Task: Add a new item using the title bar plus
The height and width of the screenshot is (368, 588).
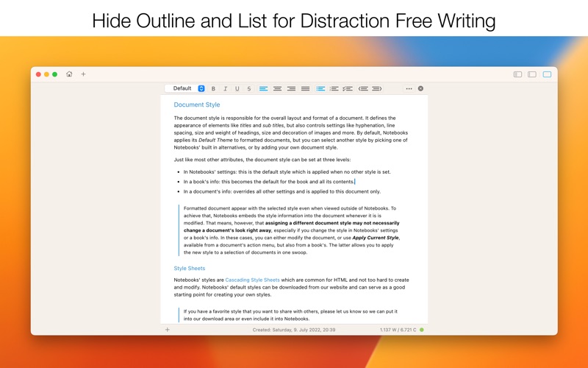Action: pyautogui.click(x=83, y=74)
